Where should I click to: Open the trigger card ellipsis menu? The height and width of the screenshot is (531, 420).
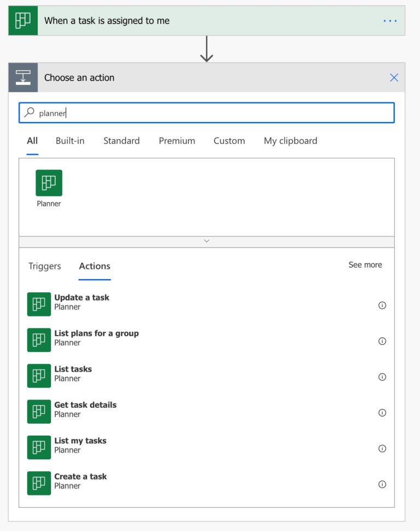390,20
